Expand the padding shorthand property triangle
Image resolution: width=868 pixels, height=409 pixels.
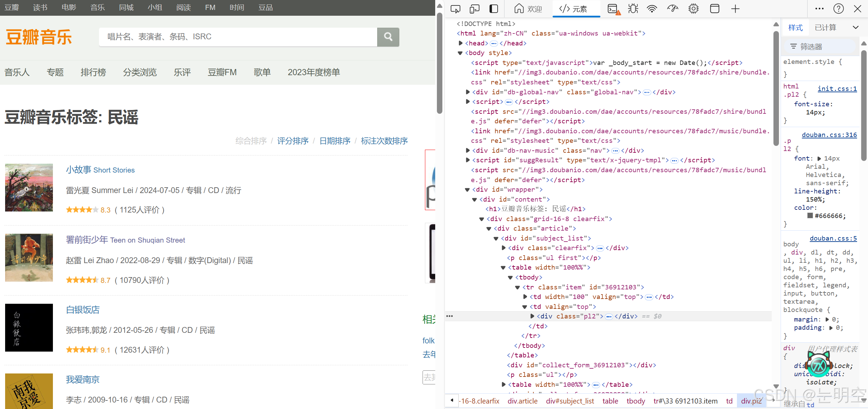point(831,328)
